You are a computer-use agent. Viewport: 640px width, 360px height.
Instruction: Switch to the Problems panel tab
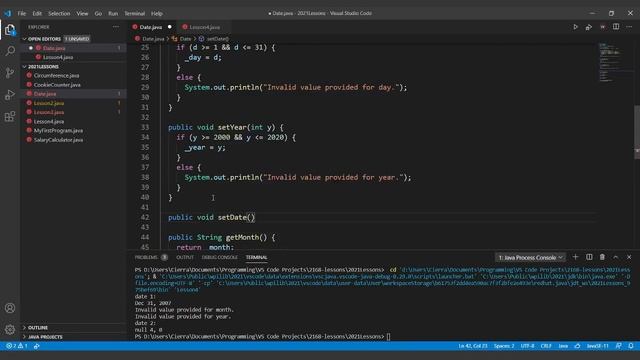(x=151, y=257)
